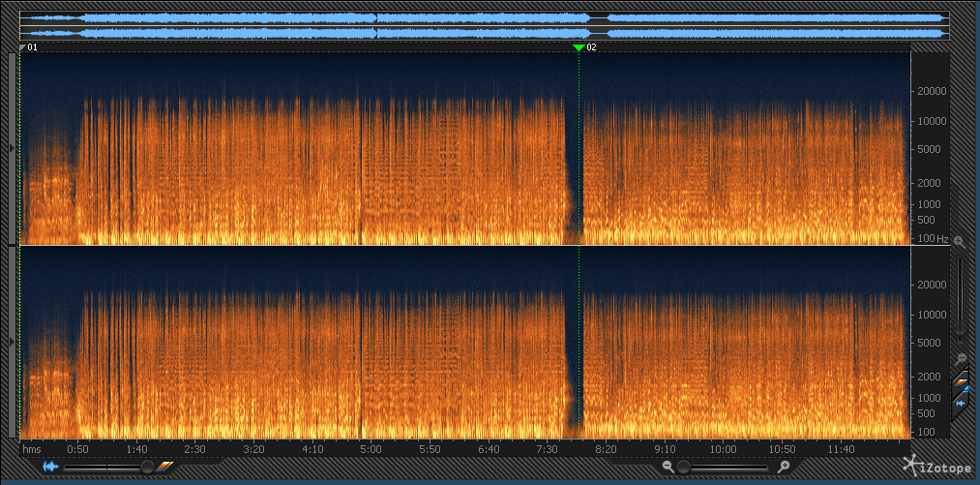Click the horizontal zoom out magnifier
The width and height of the screenshot is (980, 485).
(x=668, y=467)
